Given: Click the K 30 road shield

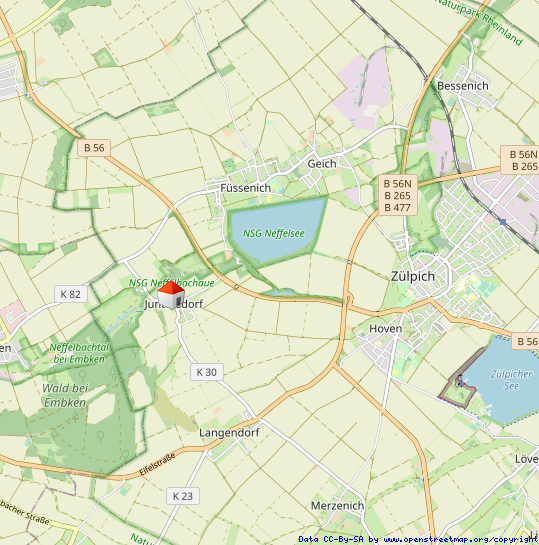Looking at the screenshot, I should (x=207, y=372).
